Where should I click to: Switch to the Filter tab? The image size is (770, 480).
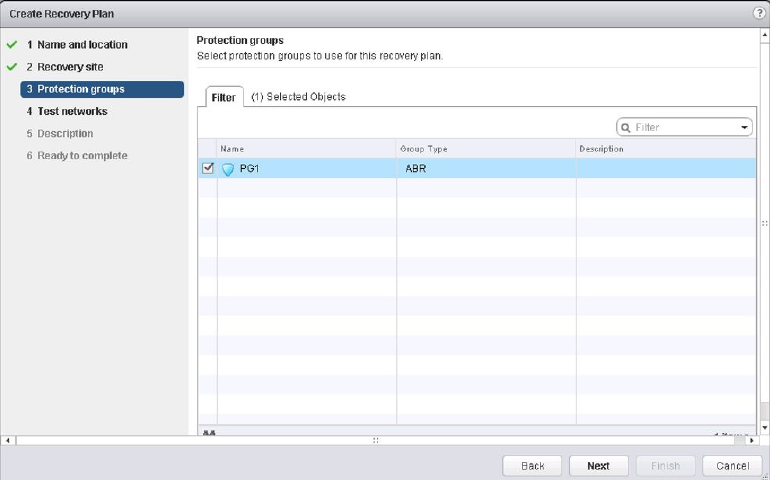[x=223, y=97]
